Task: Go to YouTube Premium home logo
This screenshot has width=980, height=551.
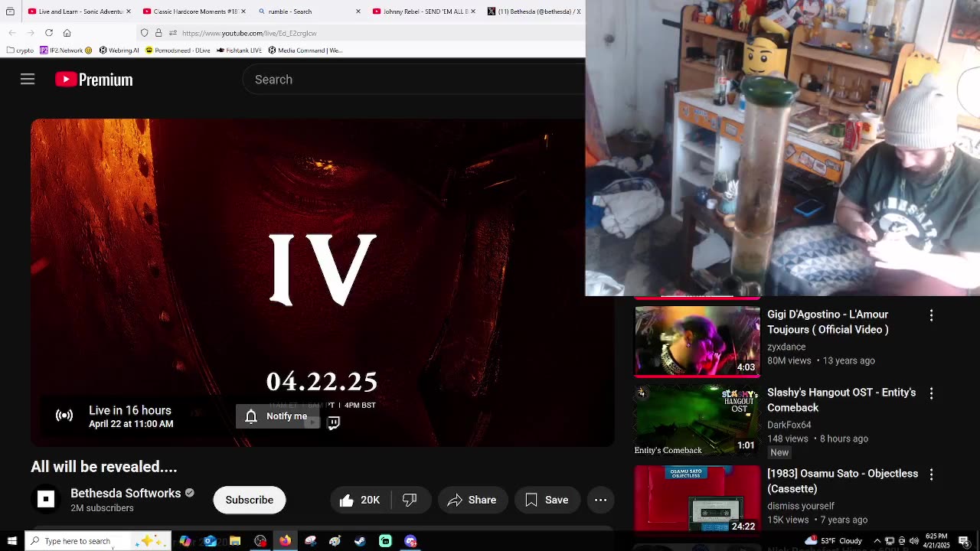Action: [94, 80]
